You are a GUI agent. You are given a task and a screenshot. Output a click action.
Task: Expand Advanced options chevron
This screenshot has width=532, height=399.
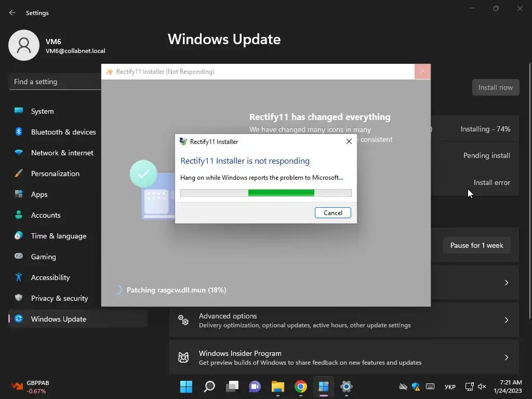pos(506,320)
